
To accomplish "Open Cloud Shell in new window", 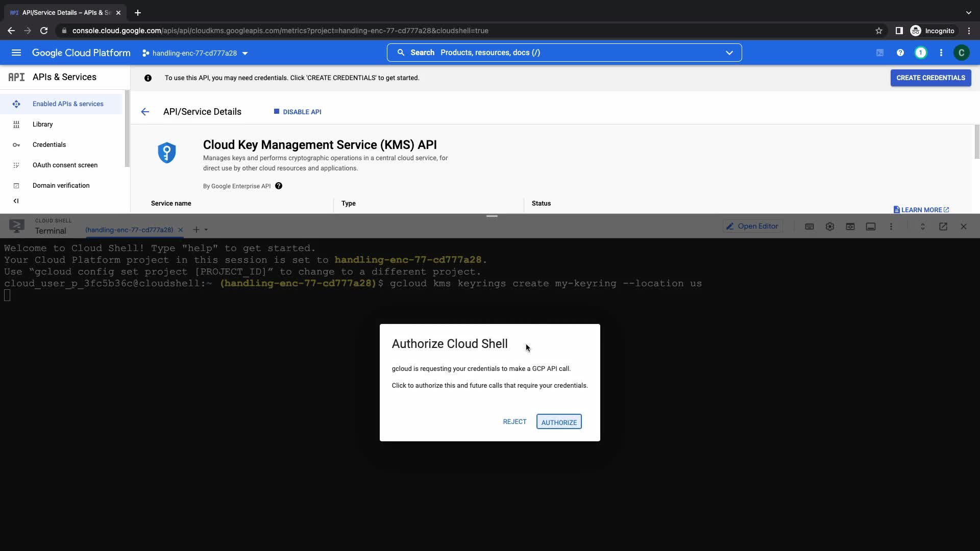I will 943,227.
